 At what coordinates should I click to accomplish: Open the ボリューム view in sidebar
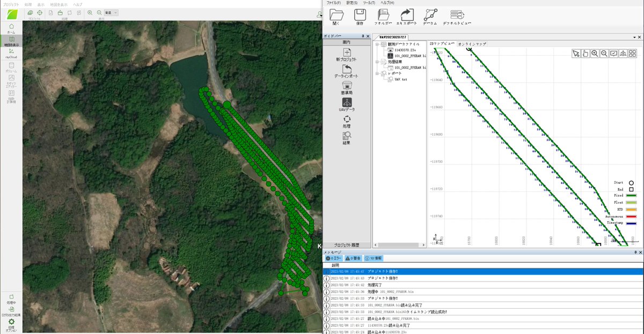[11, 67]
